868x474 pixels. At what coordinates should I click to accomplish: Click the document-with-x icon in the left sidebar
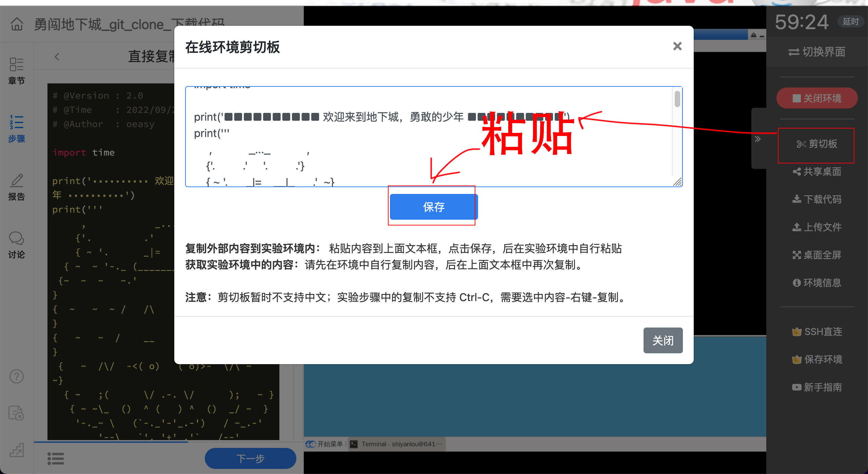point(16,413)
